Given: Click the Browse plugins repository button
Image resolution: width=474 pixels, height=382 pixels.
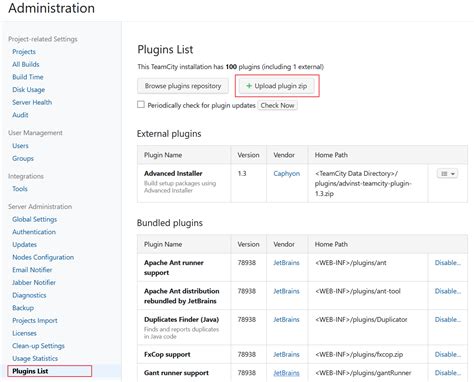Looking at the screenshot, I should point(183,86).
